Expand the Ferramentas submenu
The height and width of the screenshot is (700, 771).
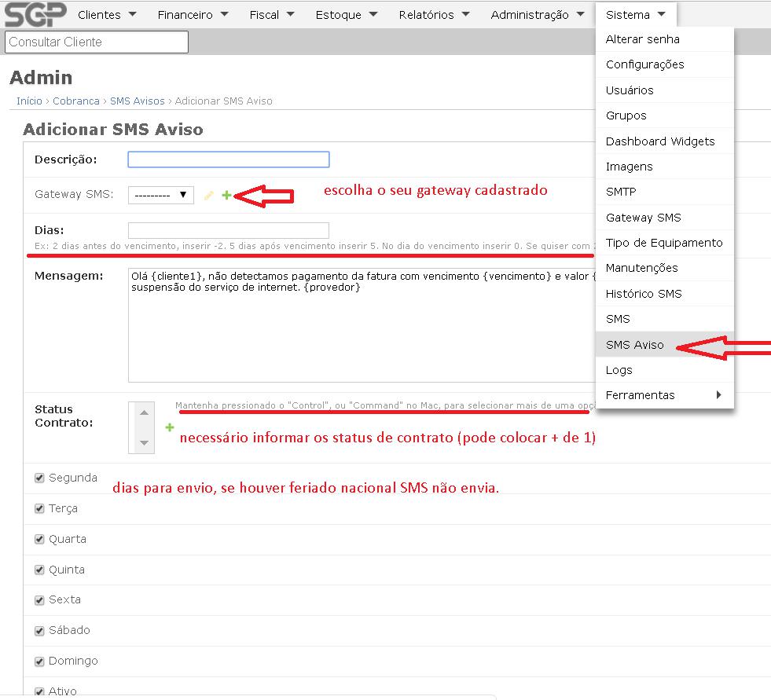coord(663,395)
